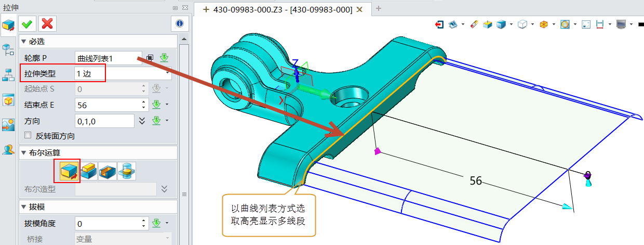
Task: Enable the 反转面方向 checkbox
Action: tap(29, 136)
